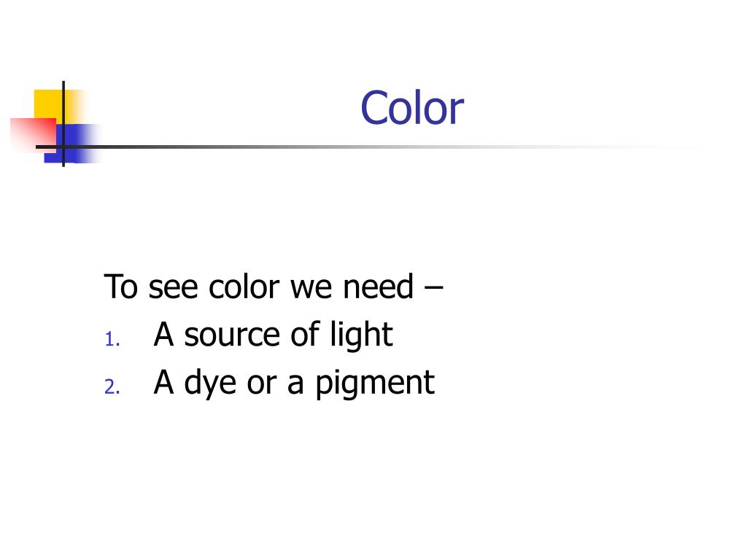The image size is (747, 560).
Task: Click the dash after "need"
Action: click(433, 287)
